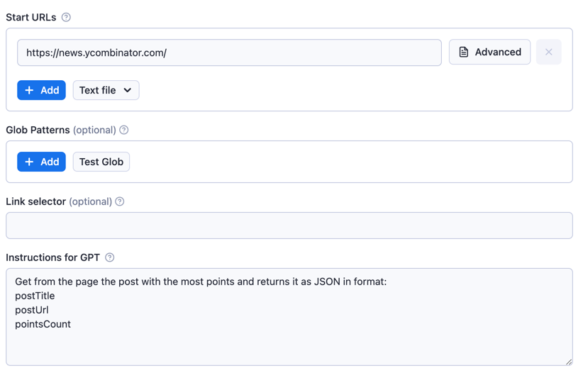Focus the start URL text field
588x378 pixels.
[229, 52]
